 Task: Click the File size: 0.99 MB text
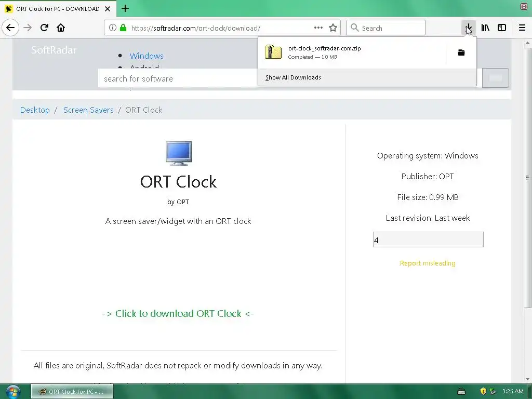tap(428, 197)
